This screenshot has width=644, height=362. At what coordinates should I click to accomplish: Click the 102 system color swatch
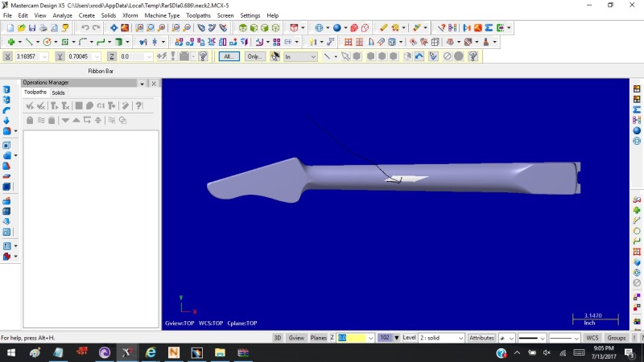click(x=385, y=338)
